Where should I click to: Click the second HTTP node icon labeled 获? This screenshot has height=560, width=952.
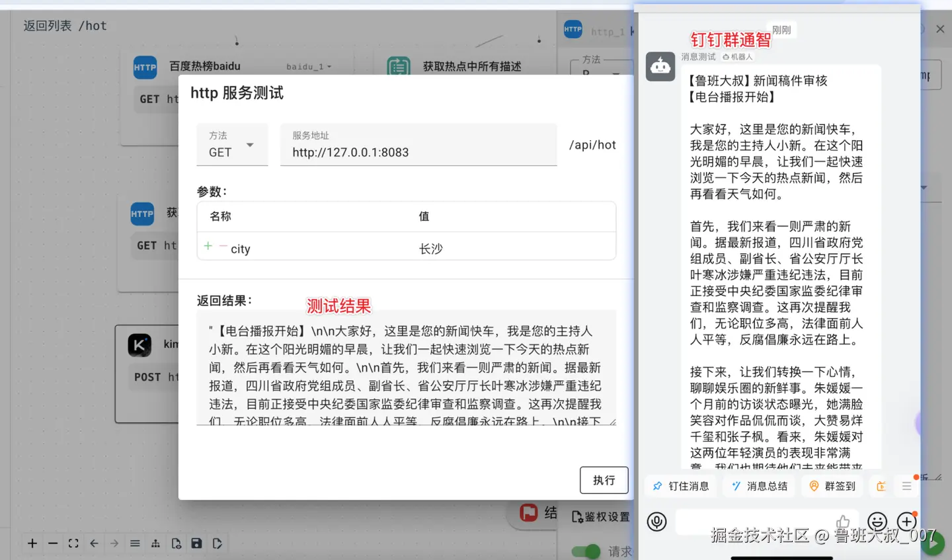pyautogui.click(x=142, y=214)
